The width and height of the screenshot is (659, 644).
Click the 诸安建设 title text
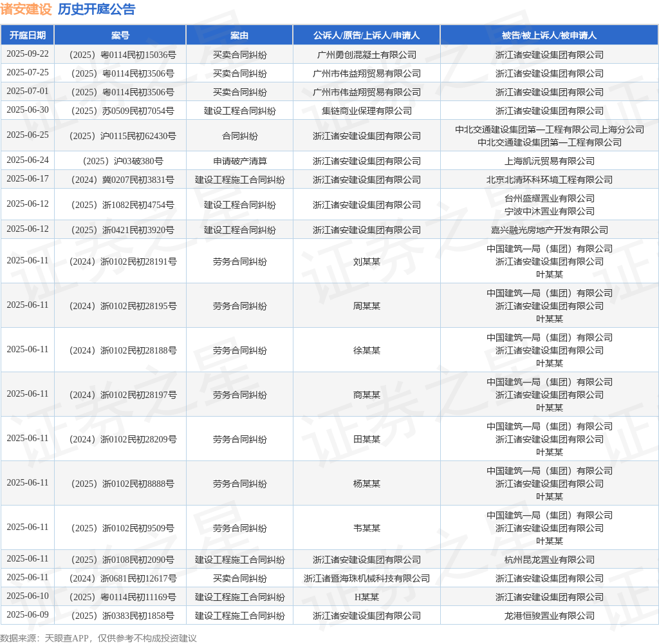[26, 9]
